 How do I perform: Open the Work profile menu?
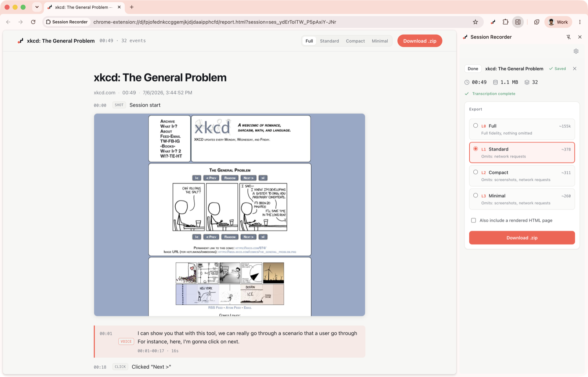pos(558,22)
